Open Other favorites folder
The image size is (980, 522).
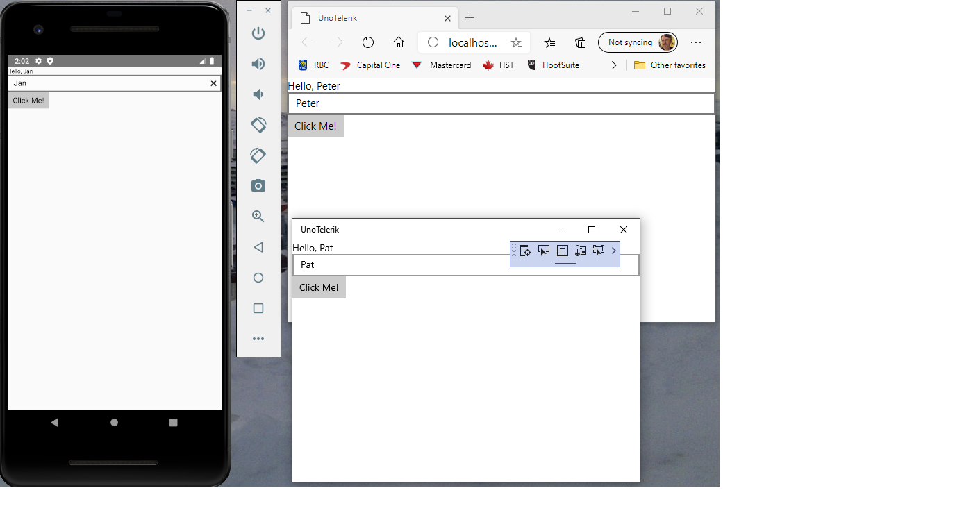pyautogui.click(x=670, y=65)
